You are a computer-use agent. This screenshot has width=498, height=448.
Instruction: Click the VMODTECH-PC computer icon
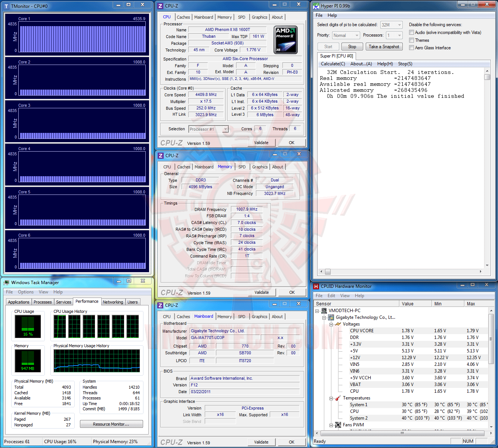point(324,311)
